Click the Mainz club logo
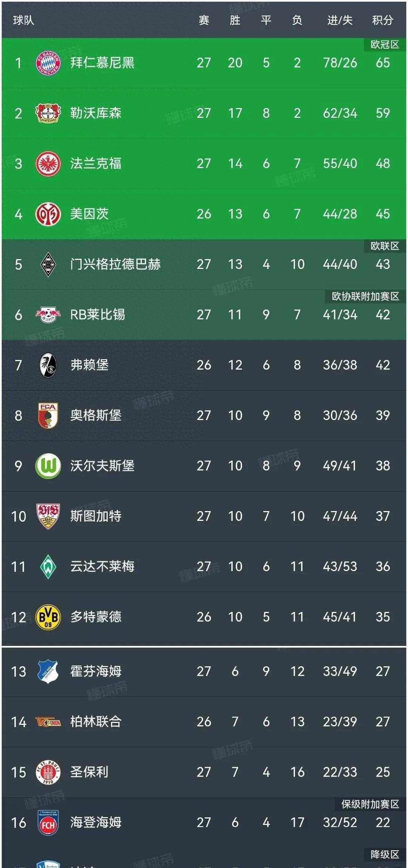This screenshot has height=868, width=408. point(48,214)
